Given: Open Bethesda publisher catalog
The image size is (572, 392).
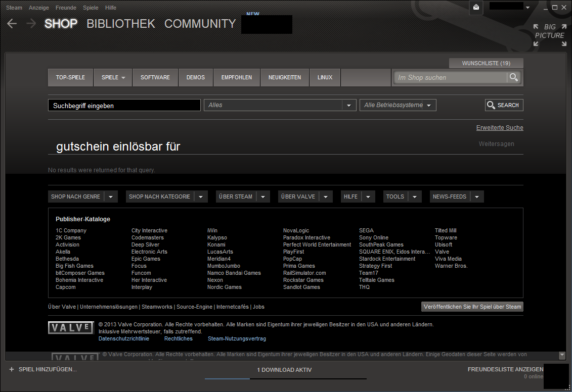Looking at the screenshot, I should click(67, 259).
